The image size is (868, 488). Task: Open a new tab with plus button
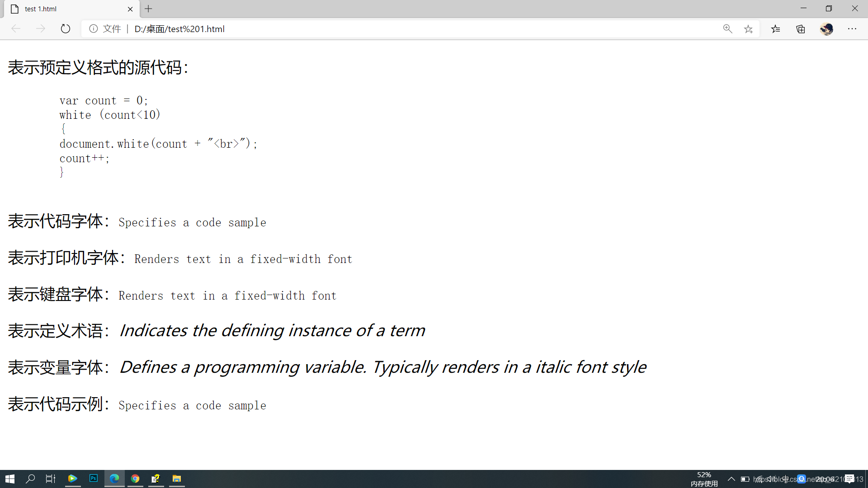(148, 9)
